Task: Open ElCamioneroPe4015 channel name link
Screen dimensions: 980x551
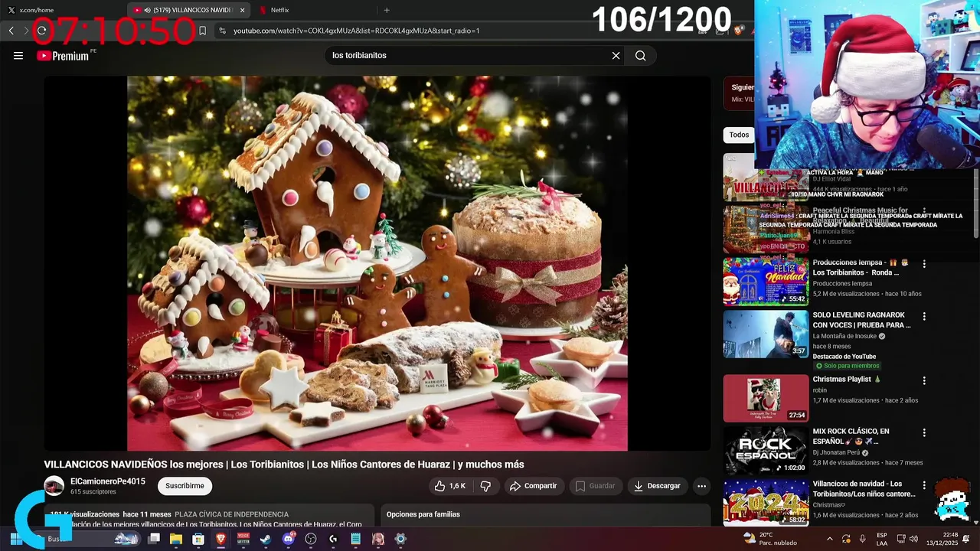Action: point(108,481)
